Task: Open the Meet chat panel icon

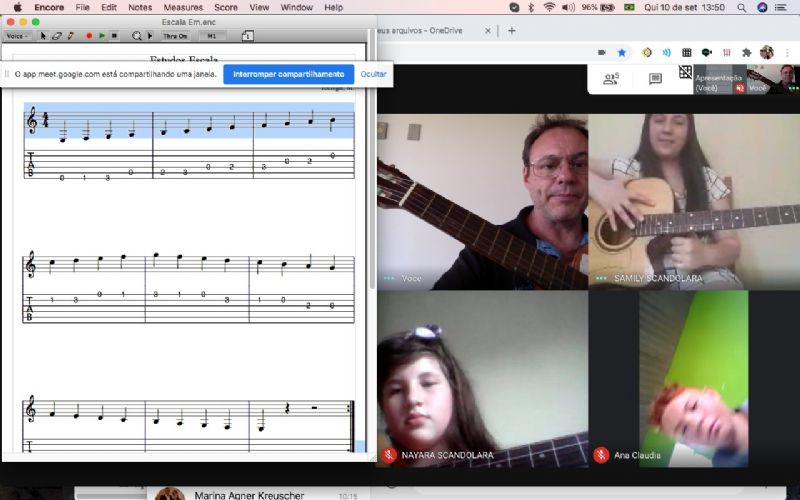Action: point(655,79)
